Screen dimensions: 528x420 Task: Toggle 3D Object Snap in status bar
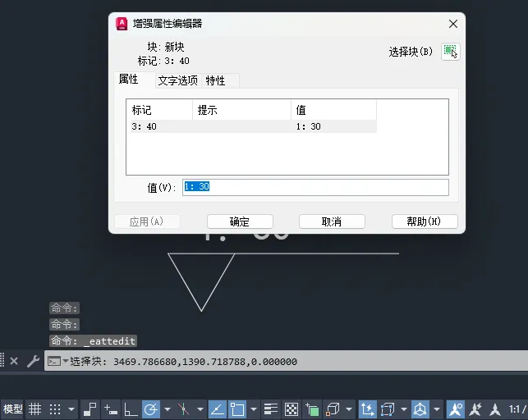[x=333, y=409]
